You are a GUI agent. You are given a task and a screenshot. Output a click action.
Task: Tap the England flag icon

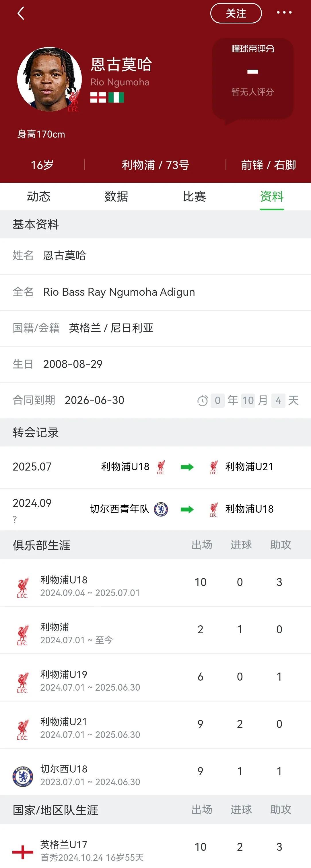[98, 97]
